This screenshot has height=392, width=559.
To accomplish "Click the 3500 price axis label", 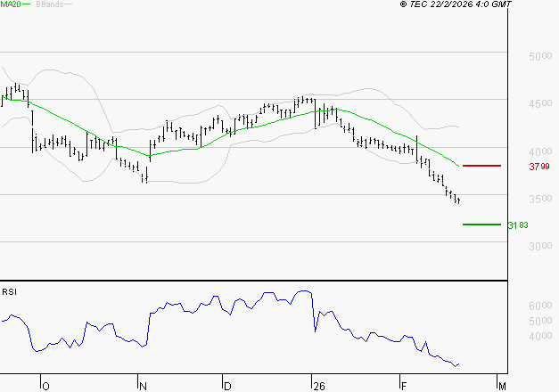I will pos(540,199).
